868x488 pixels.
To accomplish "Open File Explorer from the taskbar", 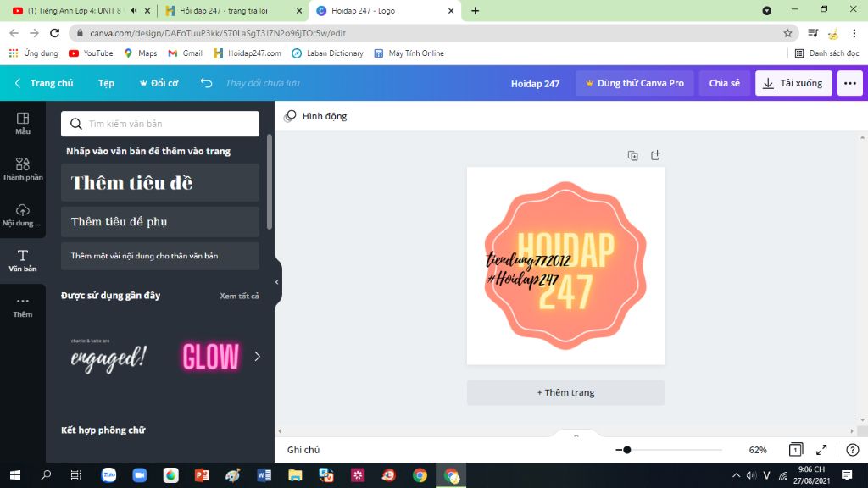I will click(295, 475).
